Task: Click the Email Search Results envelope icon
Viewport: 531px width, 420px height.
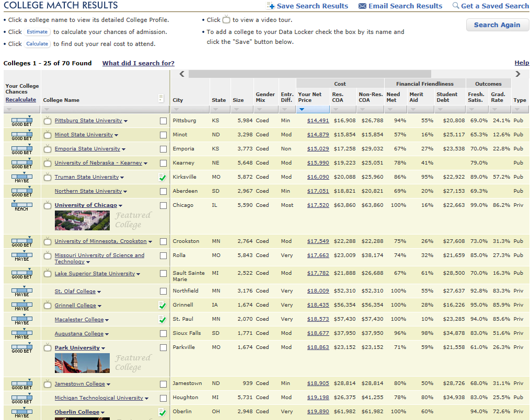Action: (x=362, y=6)
